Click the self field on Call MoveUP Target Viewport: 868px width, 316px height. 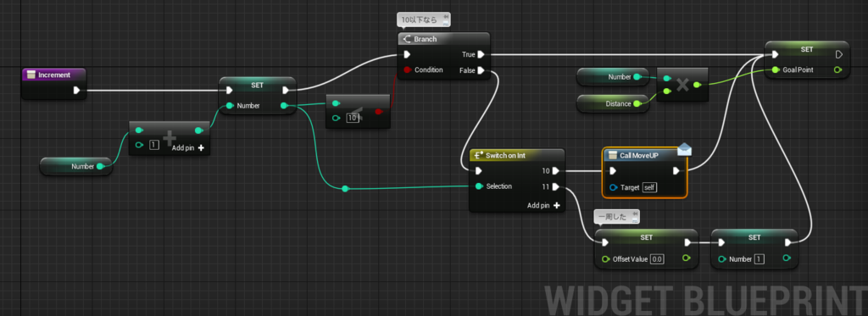coord(650,187)
